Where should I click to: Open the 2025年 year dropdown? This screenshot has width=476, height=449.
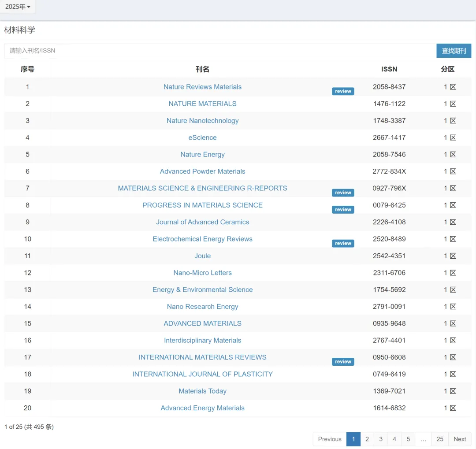pos(18,7)
